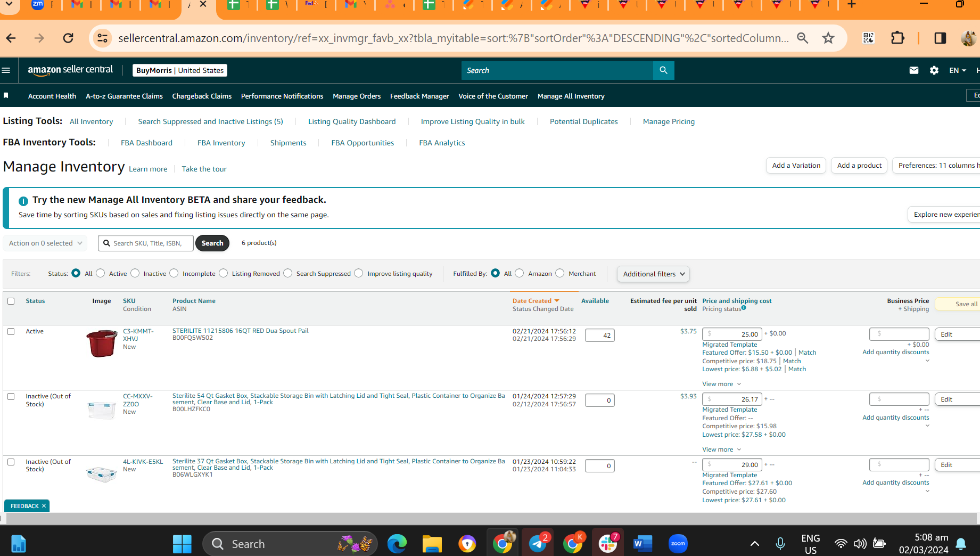Screen dimensions: 980x556
Task: Open the new browser tab plus button
Action: tap(852, 5)
